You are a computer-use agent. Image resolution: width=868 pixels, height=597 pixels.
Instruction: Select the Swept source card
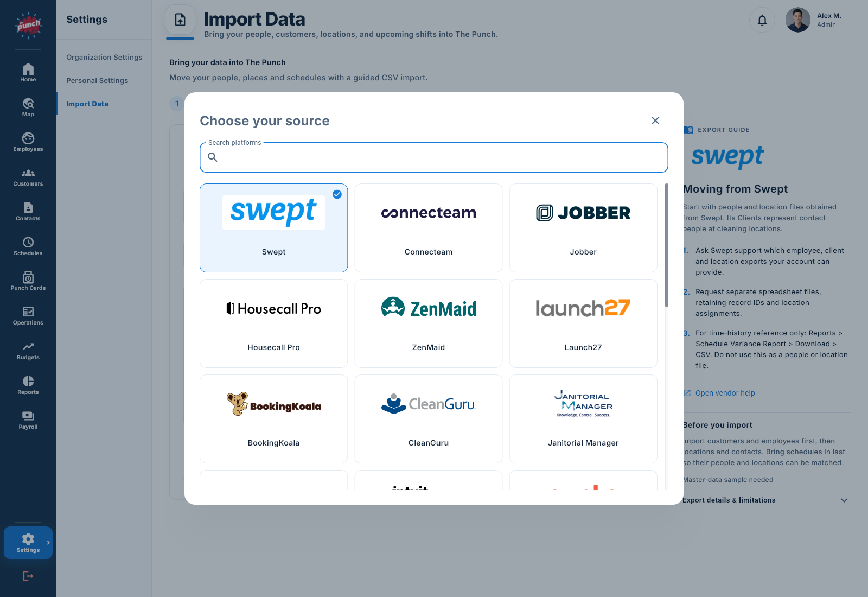pyautogui.click(x=273, y=228)
